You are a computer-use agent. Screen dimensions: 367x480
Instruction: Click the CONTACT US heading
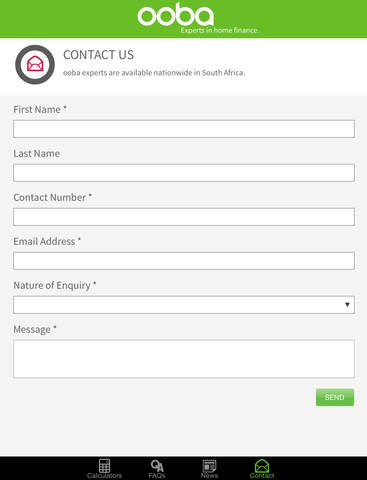click(98, 55)
